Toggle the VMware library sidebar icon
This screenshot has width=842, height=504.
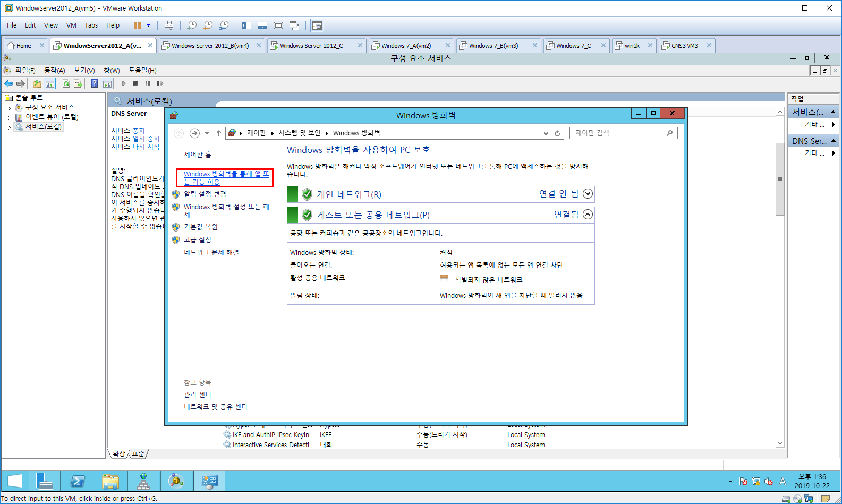[x=246, y=25]
